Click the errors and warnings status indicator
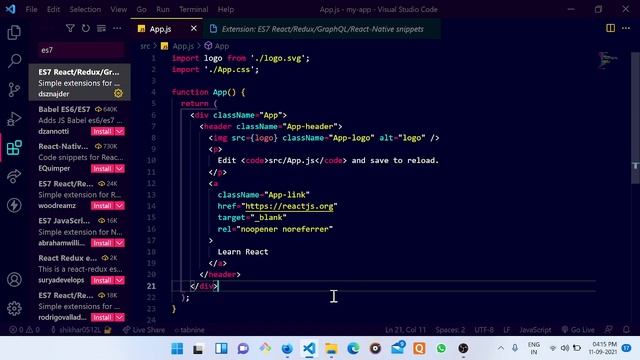 [x=24, y=329]
